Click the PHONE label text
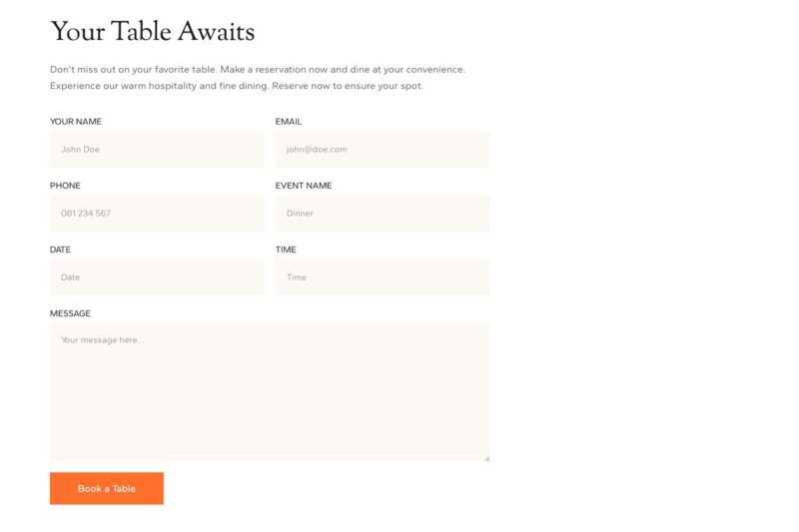The height and width of the screenshot is (532, 799). pos(65,186)
